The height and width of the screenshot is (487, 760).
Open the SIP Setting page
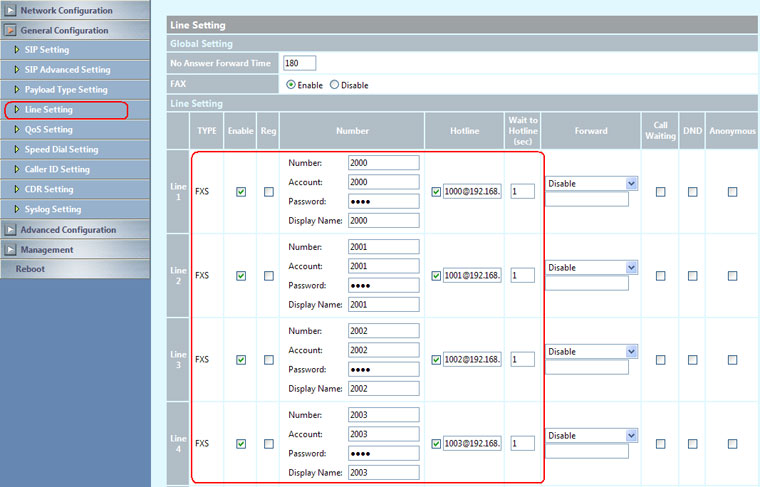(x=47, y=50)
